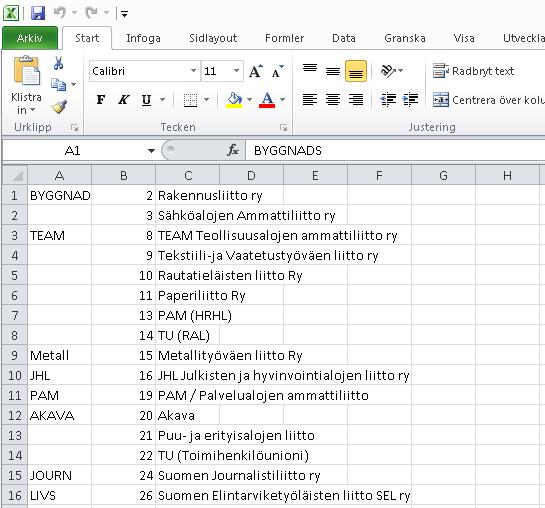This screenshot has height=508, width=545.
Task: Switch to the Infoga tab
Action: (x=143, y=38)
